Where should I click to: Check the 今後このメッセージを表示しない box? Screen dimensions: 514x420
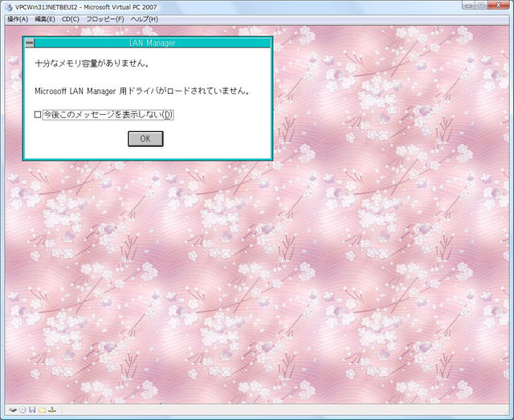click(38, 114)
